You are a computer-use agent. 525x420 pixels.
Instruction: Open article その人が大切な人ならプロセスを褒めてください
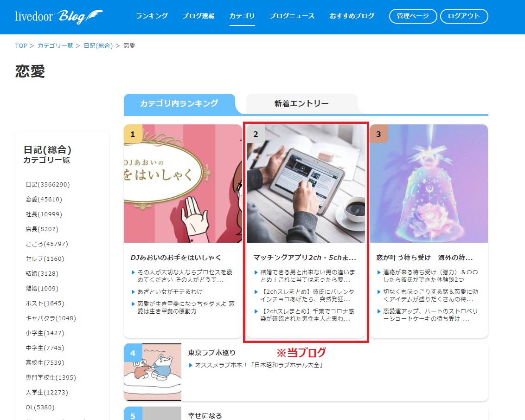tap(185, 276)
